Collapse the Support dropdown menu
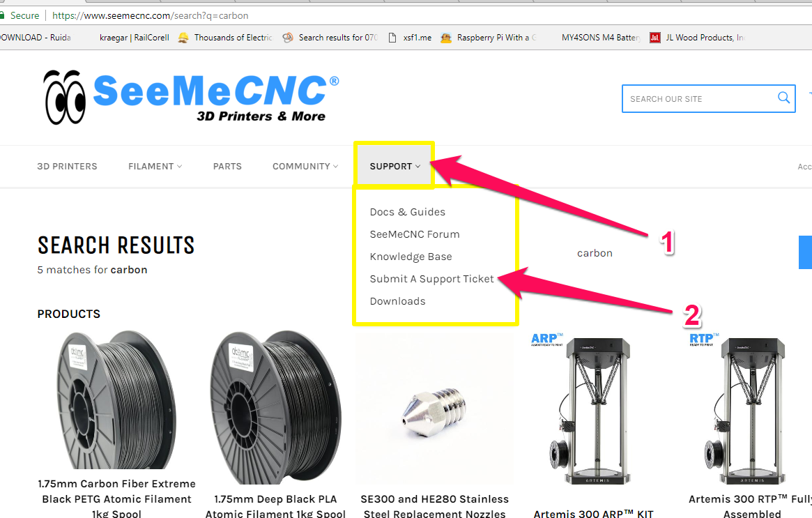This screenshot has width=812, height=518. tap(394, 167)
